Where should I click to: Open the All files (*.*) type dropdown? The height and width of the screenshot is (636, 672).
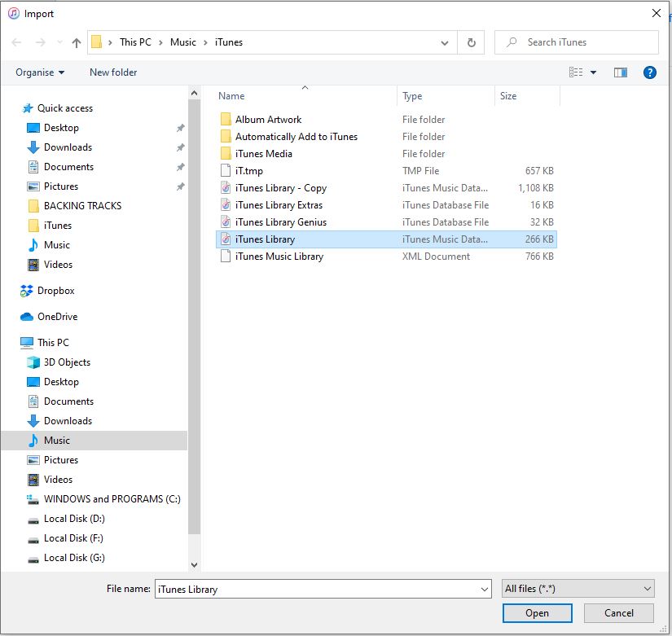coord(578,589)
